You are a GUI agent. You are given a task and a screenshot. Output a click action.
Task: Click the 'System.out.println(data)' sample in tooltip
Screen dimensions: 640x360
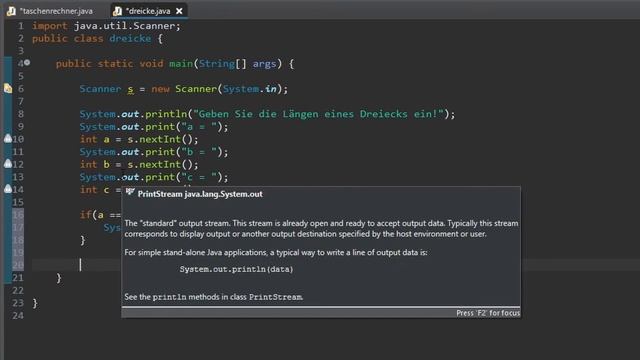tap(236, 269)
